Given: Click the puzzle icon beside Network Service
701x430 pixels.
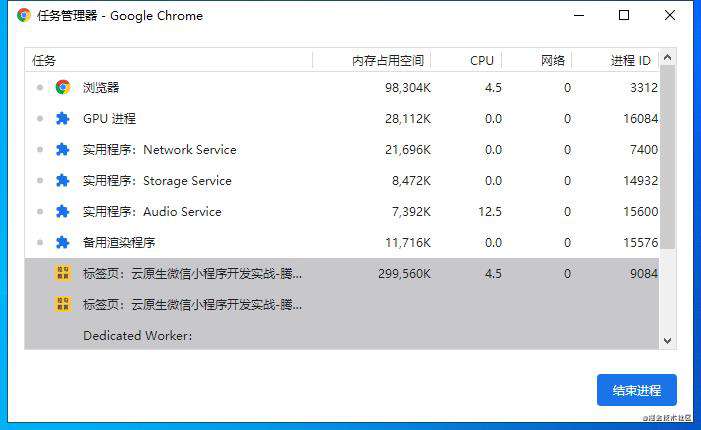Looking at the screenshot, I should (63, 149).
